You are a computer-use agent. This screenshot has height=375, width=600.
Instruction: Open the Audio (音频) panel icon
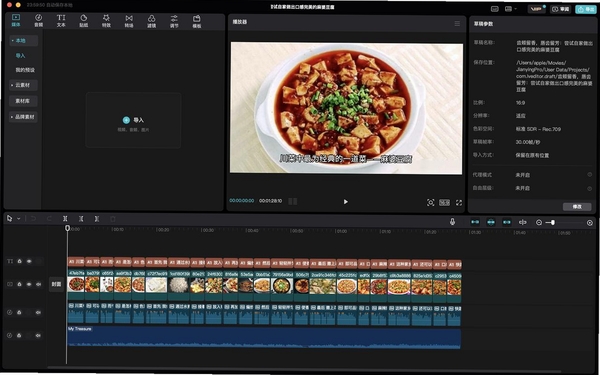(38, 21)
